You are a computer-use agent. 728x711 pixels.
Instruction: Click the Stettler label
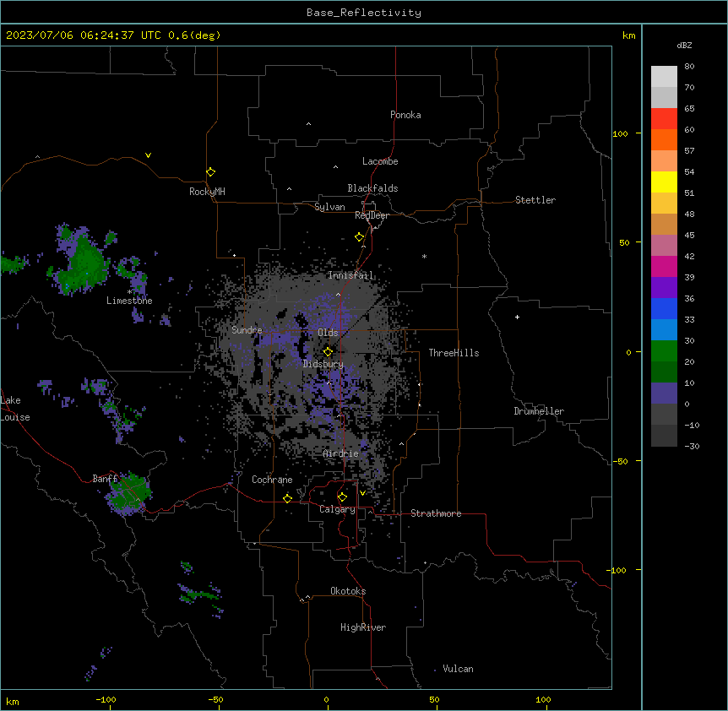[x=535, y=200]
